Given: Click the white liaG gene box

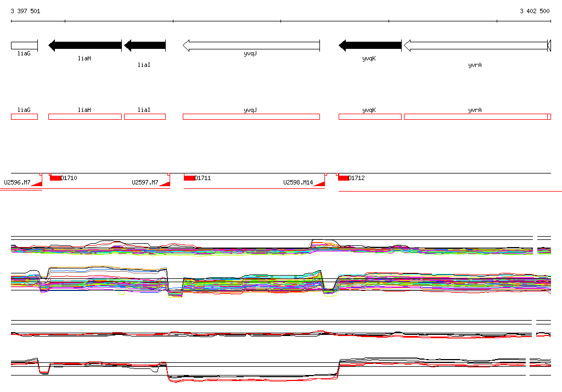Looking at the screenshot, I should pyautogui.click(x=24, y=46).
